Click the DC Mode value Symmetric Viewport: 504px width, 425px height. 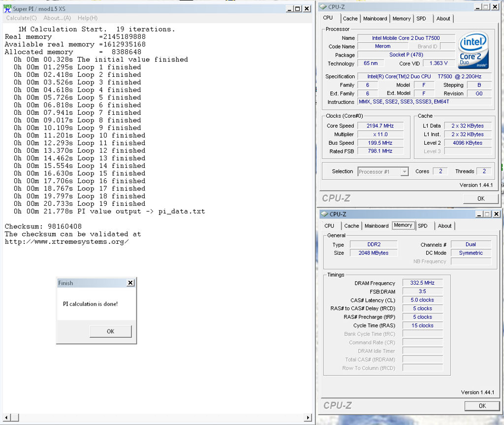pos(471,253)
